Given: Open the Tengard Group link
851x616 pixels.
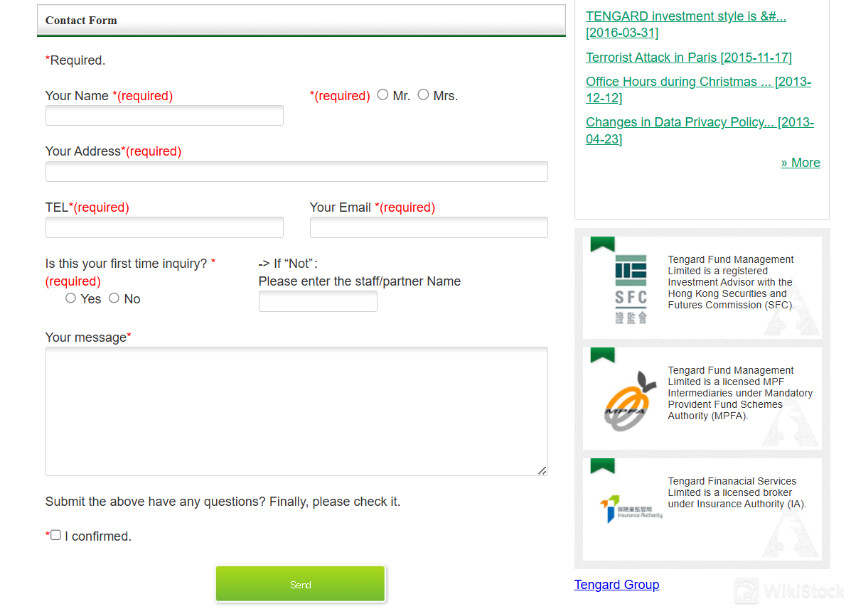Looking at the screenshot, I should [616, 585].
